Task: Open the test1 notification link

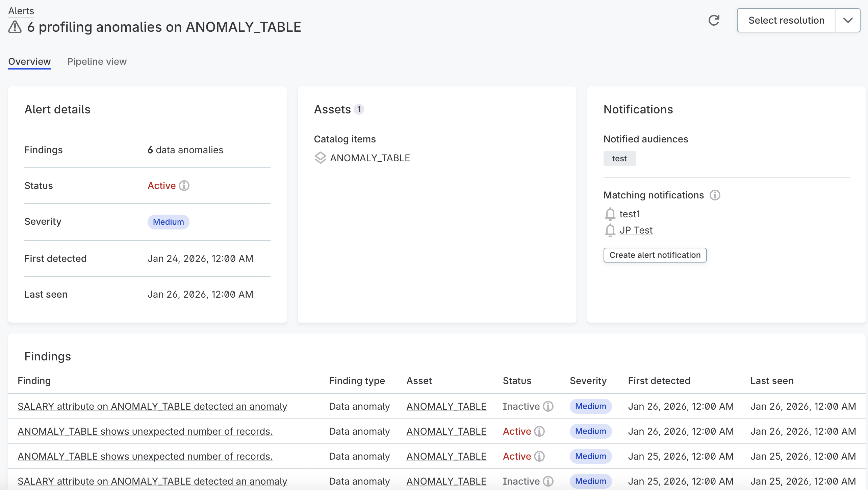Action: coord(630,214)
